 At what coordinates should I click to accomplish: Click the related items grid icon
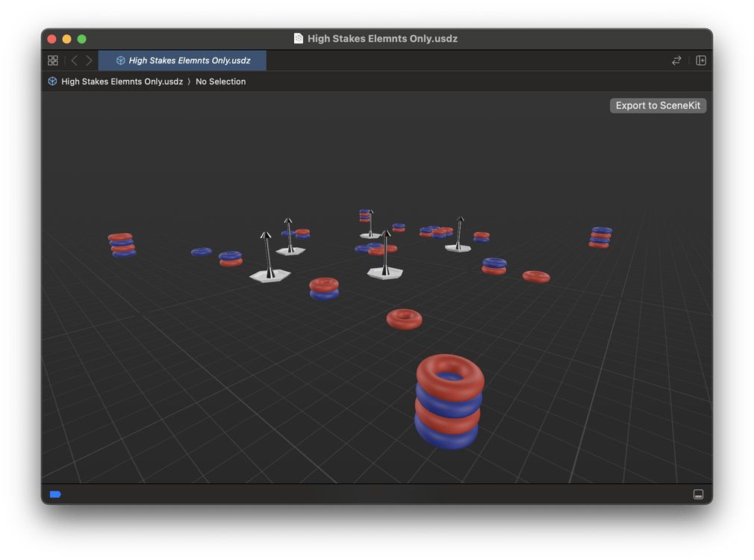pos(52,60)
